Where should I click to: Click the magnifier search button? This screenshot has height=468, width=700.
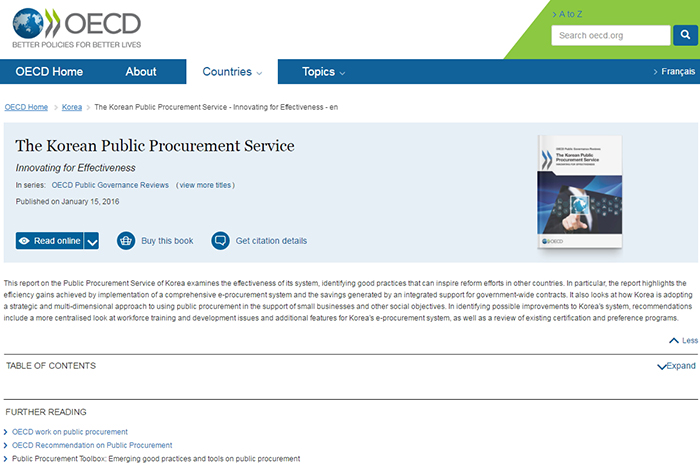pos(685,35)
